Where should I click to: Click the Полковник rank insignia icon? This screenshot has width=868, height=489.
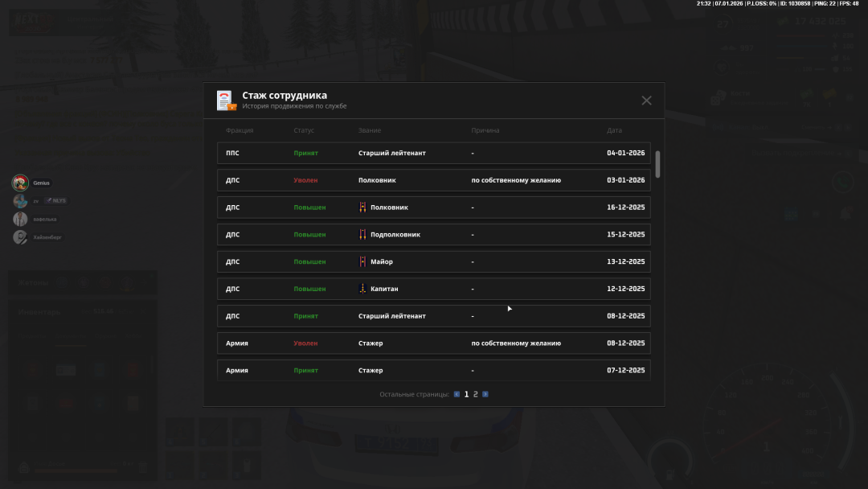click(362, 208)
